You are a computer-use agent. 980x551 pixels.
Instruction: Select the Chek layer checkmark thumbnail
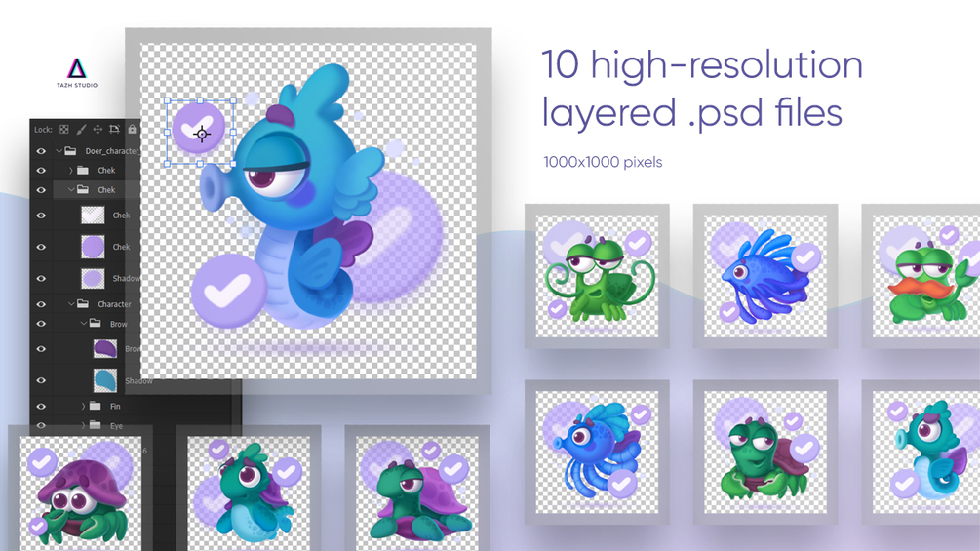pyautogui.click(x=93, y=215)
